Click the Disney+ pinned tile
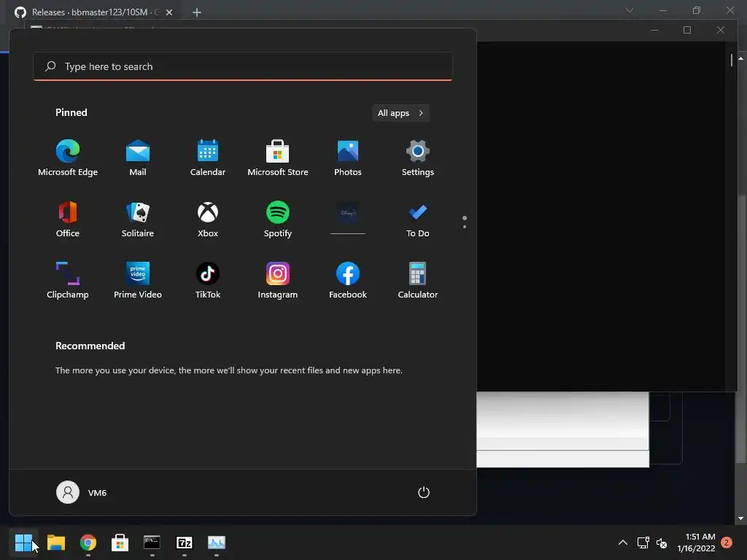The image size is (747, 560). coord(348,217)
